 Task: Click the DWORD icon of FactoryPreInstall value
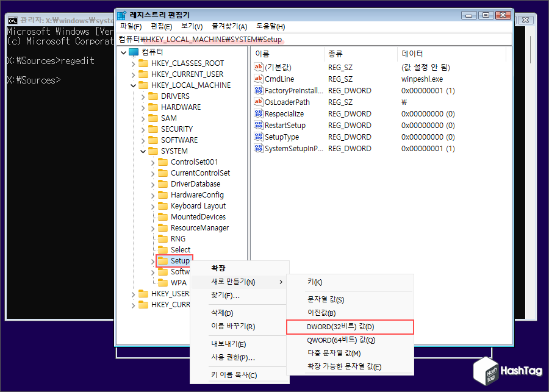click(x=259, y=90)
